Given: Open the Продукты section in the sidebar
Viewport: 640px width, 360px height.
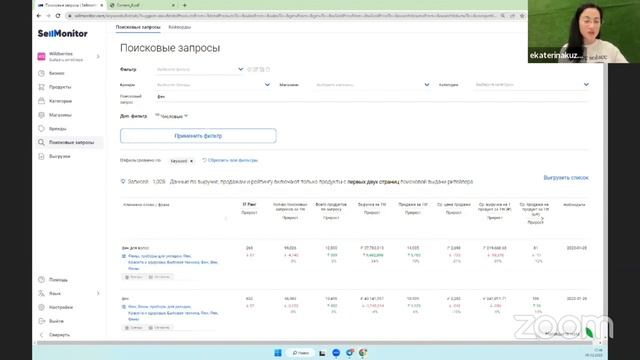Looking at the screenshot, I should coord(60,87).
